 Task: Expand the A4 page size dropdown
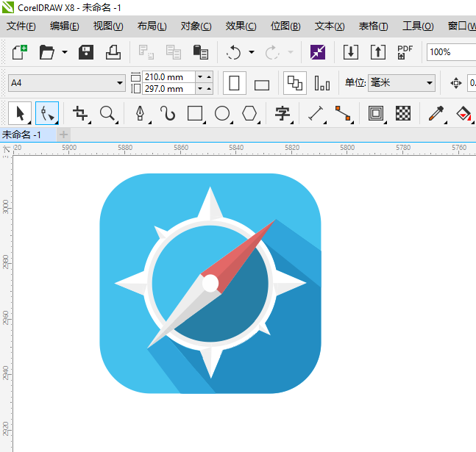click(120, 83)
